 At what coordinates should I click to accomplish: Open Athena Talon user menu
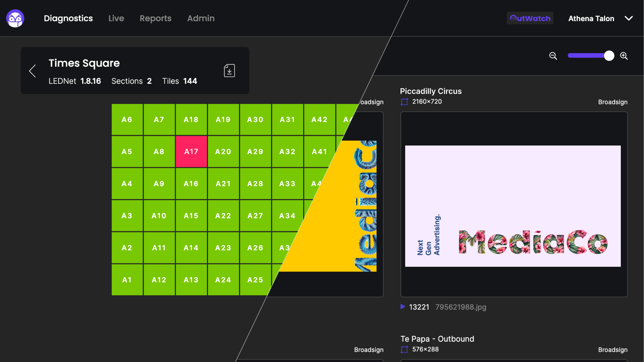click(x=591, y=18)
